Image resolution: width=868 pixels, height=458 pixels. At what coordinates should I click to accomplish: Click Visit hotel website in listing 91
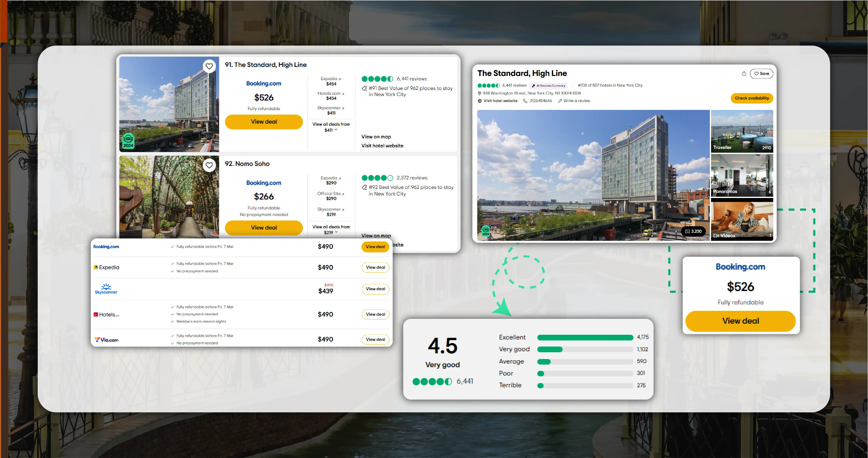pyautogui.click(x=382, y=146)
